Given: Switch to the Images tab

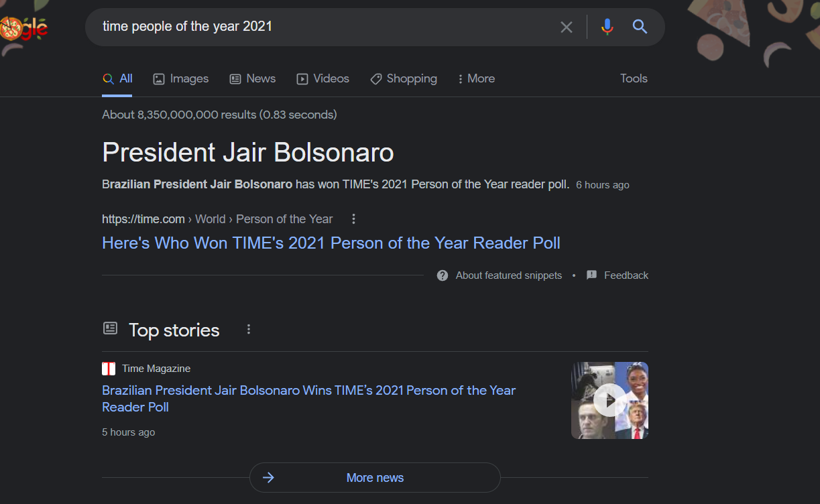Looking at the screenshot, I should 181,78.
